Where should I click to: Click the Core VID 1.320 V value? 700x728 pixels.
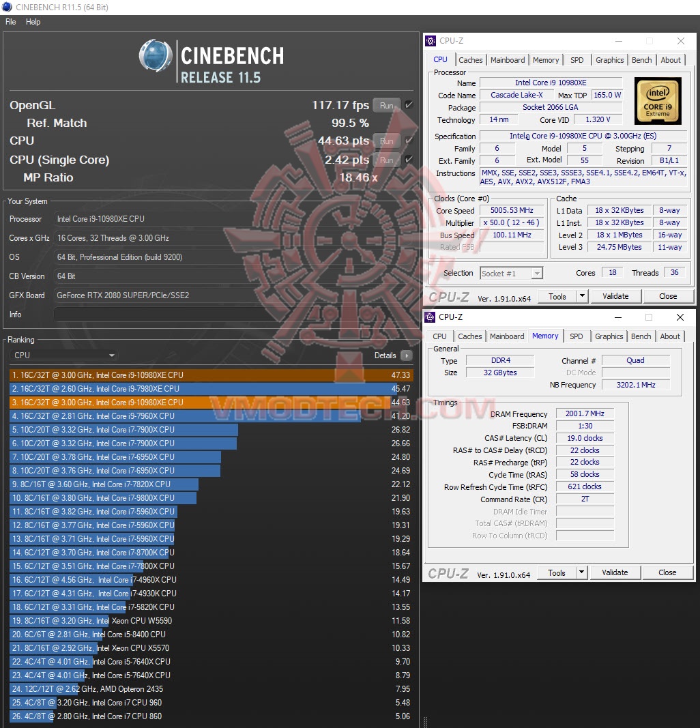coord(598,120)
